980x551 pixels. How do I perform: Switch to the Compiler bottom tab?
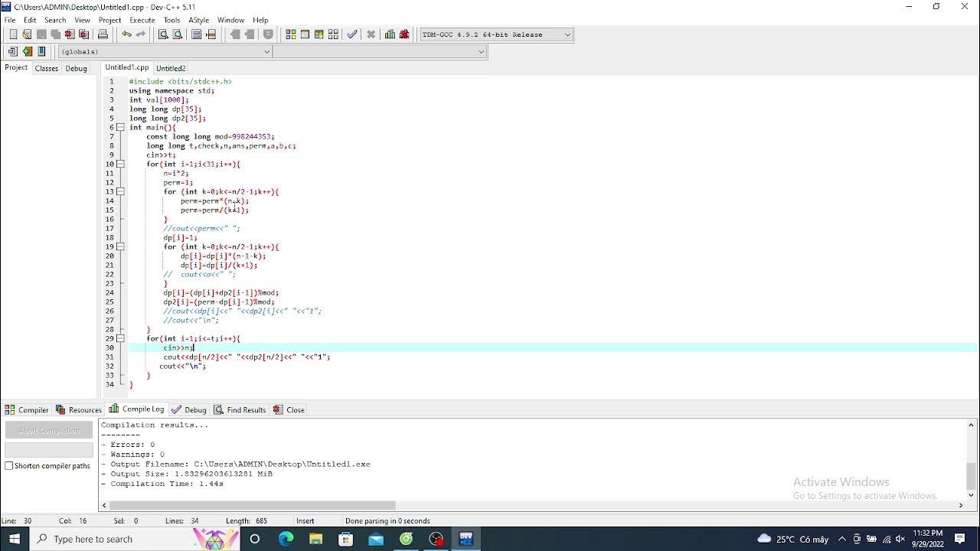[27, 409]
